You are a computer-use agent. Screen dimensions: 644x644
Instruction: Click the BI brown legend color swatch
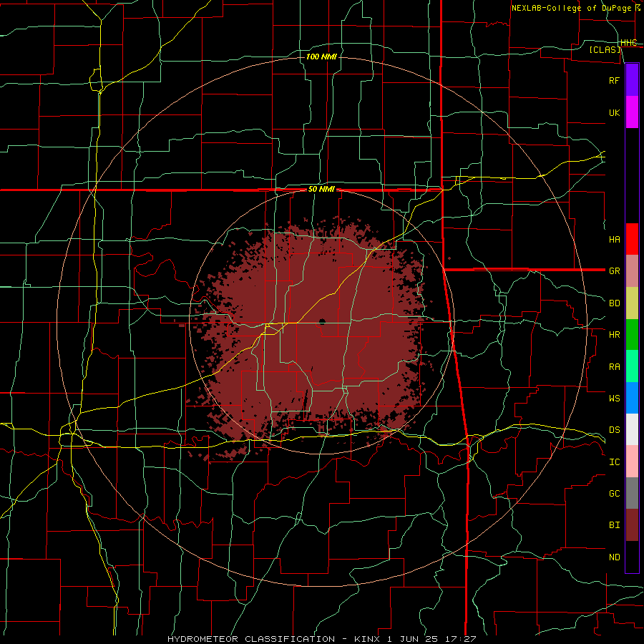click(x=632, y=525)
